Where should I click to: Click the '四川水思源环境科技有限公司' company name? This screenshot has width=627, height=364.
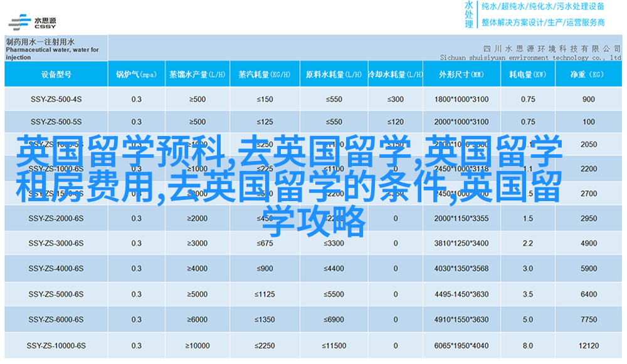552,49
